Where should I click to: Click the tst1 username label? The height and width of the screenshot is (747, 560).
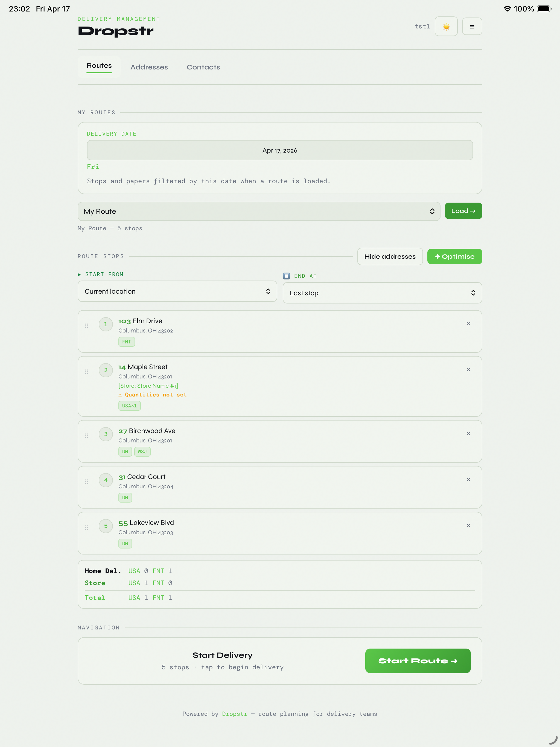click(x=422, y=26)
